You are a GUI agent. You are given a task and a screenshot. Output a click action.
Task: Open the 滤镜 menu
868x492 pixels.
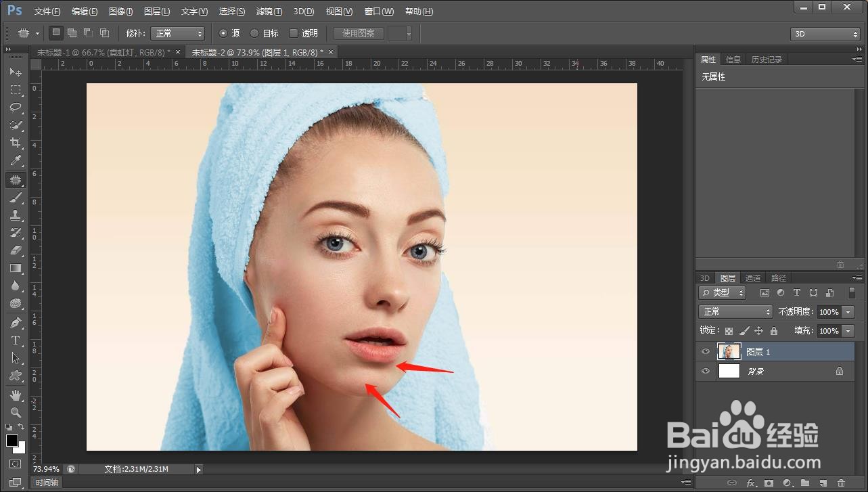(x=269, y=12)
